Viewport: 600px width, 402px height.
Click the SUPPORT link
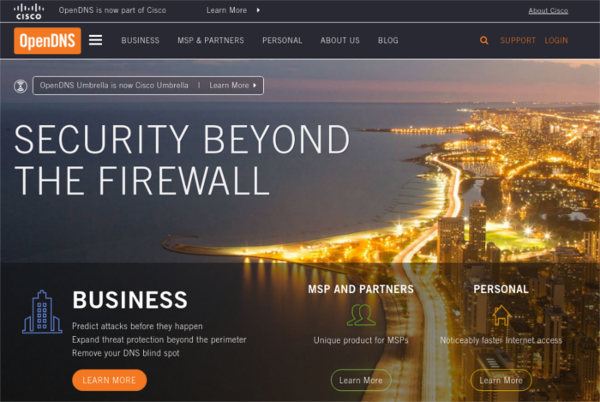518,41
